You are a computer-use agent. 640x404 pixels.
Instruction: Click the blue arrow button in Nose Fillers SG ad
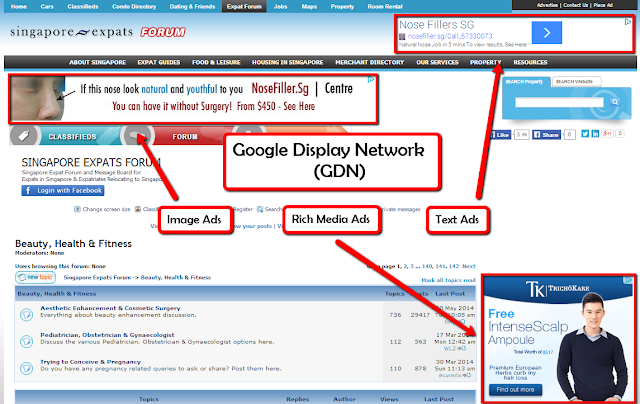(x=547, y=33)
